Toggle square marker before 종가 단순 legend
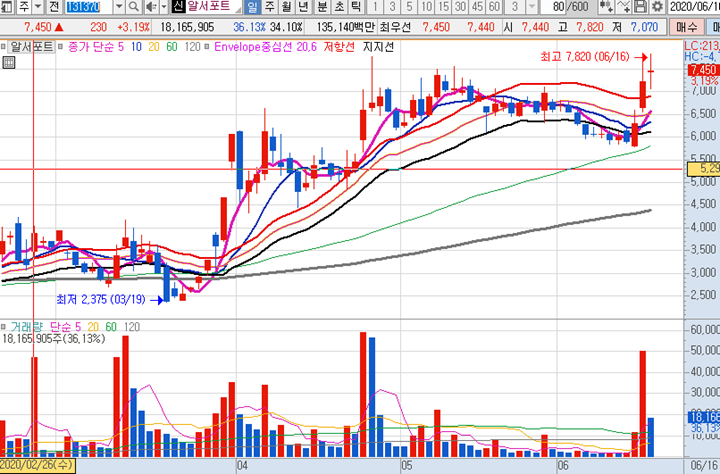 coord(61,47)
